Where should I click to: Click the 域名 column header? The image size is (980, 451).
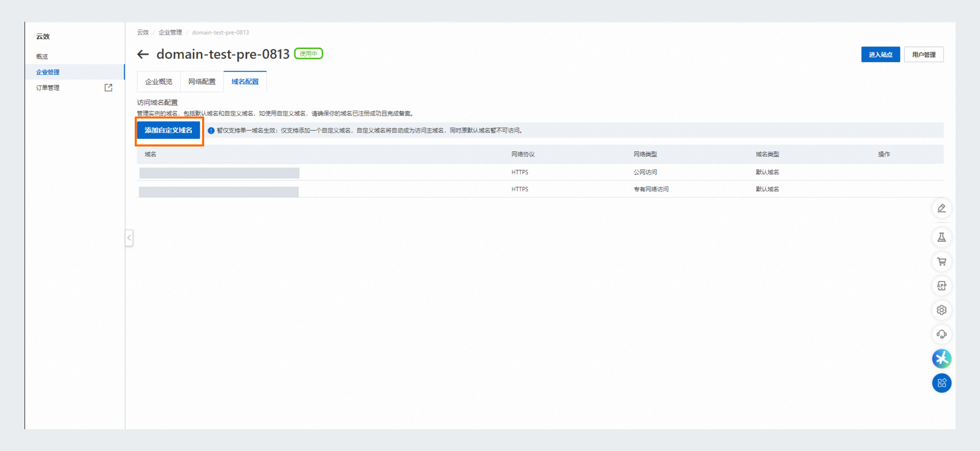(150, 154)
